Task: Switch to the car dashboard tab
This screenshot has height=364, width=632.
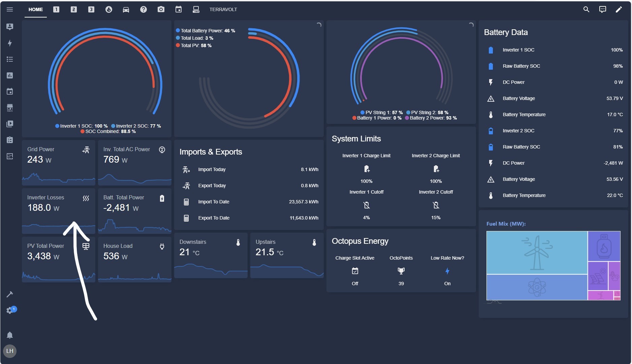Action: tap(126, 9)
